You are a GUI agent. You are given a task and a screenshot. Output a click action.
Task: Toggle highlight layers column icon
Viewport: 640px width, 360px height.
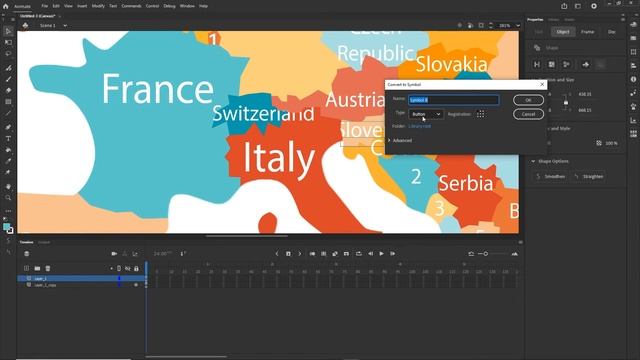(x=119, y=269)
